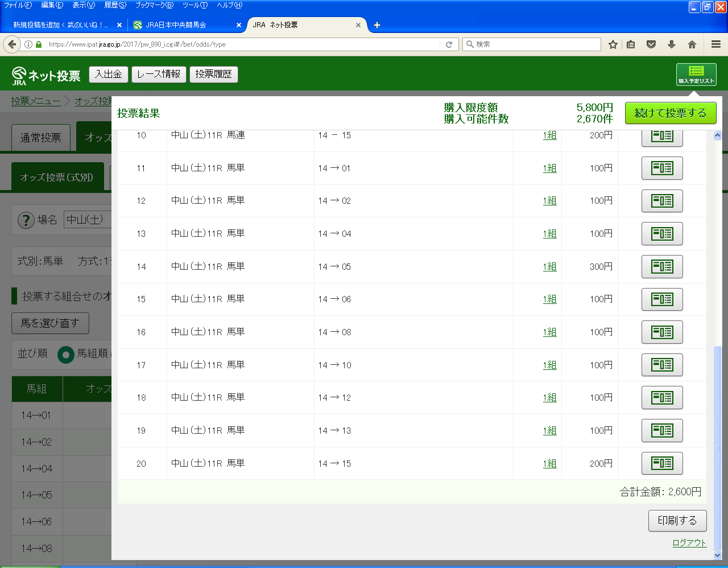Viewport: 728px width, 568px height.
Task: Click the results scrollbar down arrow
Action: coord(717,555)
